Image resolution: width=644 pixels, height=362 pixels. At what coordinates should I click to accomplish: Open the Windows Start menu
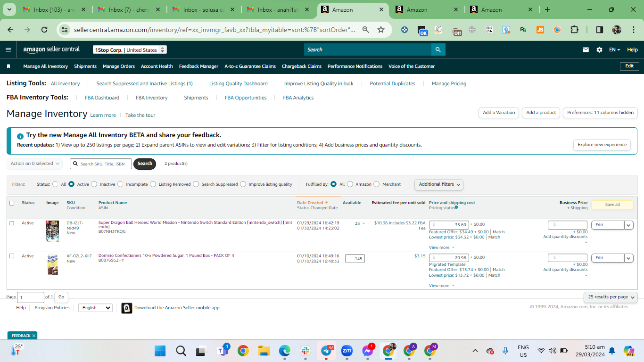coord(160,351)
